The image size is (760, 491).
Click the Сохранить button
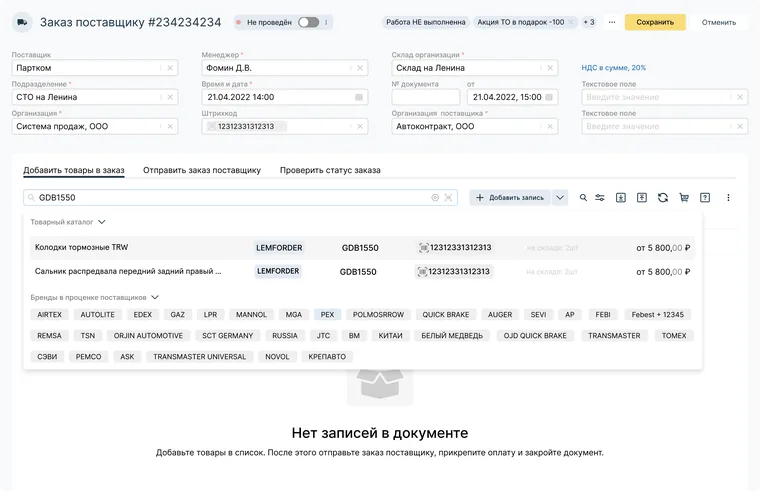tap(655, 22)
